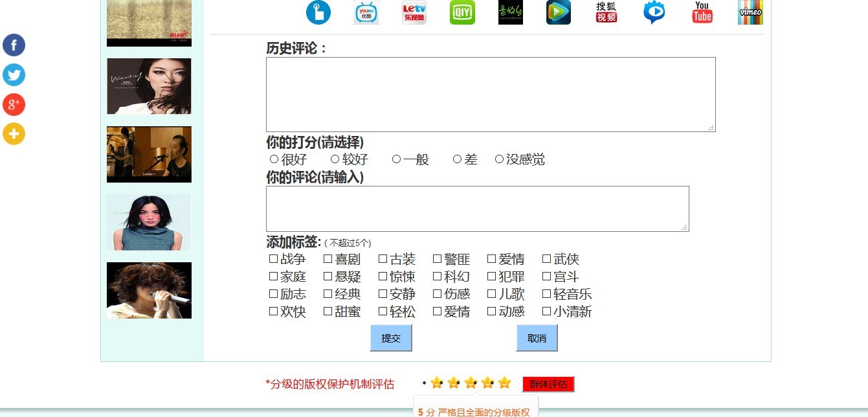Check the 儿歌 tag checkbox
868x417 pixels.
pos(491,294)
